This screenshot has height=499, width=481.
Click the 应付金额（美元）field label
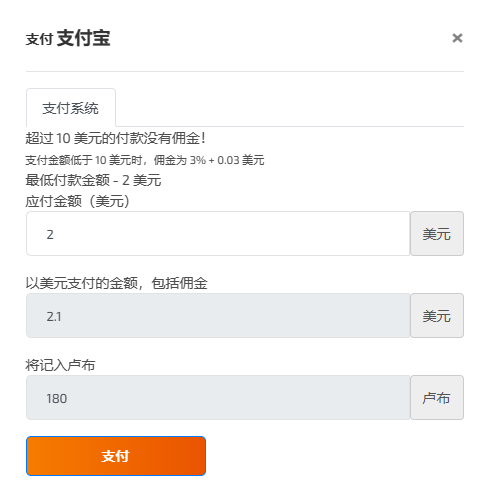[78, 201]
